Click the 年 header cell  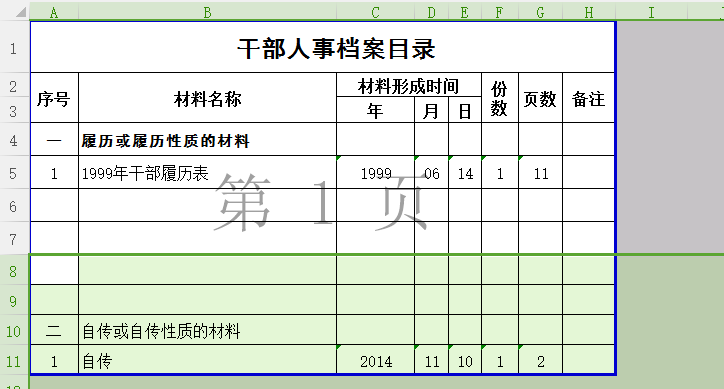click(x=375, y=110)
